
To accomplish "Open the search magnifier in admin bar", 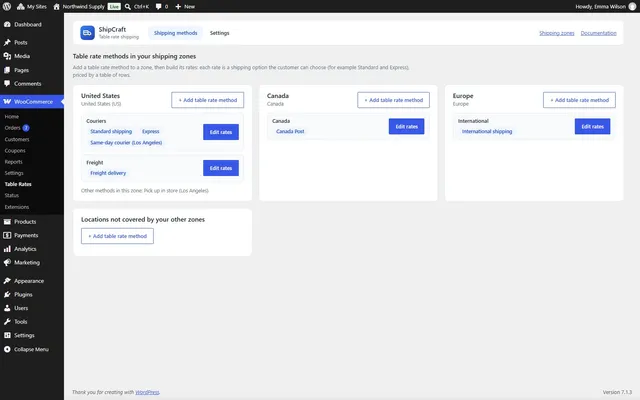I will 128,7.
